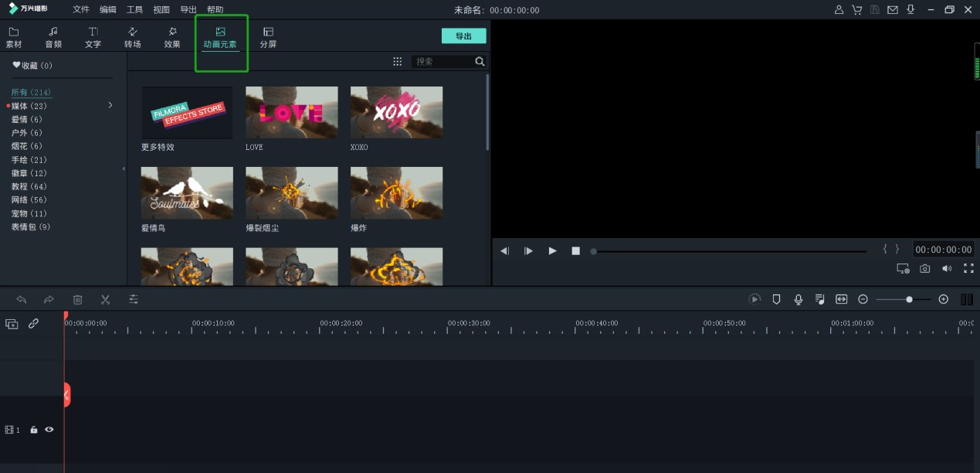Collapse the category sidebar with the small arrow
Image resolution: width=980 pixels, height=473 pixels.
tap(124, 168)
